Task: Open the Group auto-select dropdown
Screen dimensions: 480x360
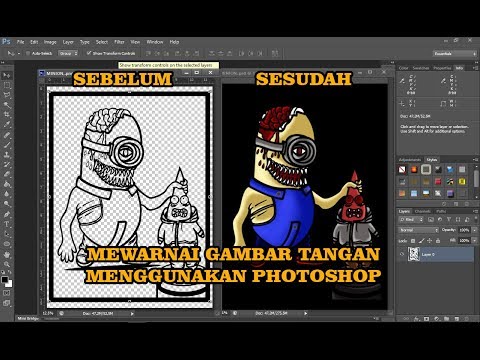Action: pos(68,53)
